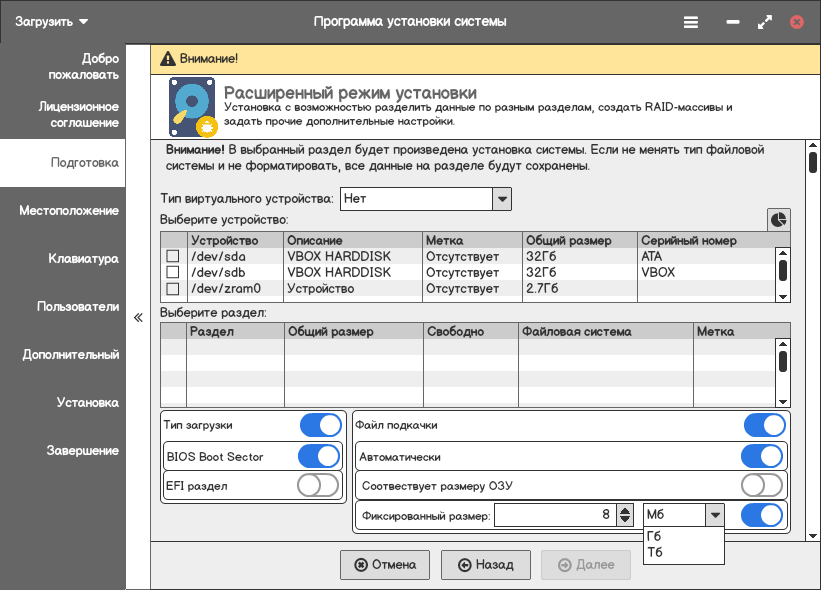Close the installer with red button
The width and height of the screenshot is (821, 590).
click(x=796, y=22)
